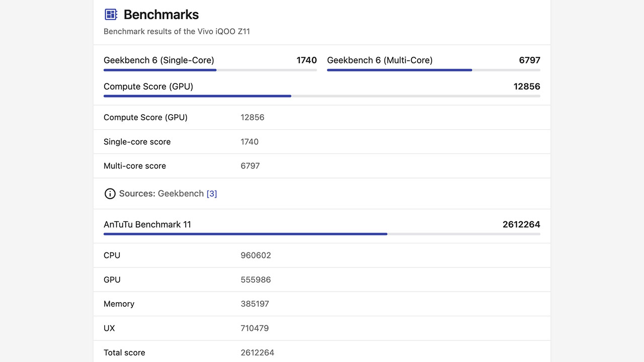Click the "Total score" row label

click(x=124, y=352)
